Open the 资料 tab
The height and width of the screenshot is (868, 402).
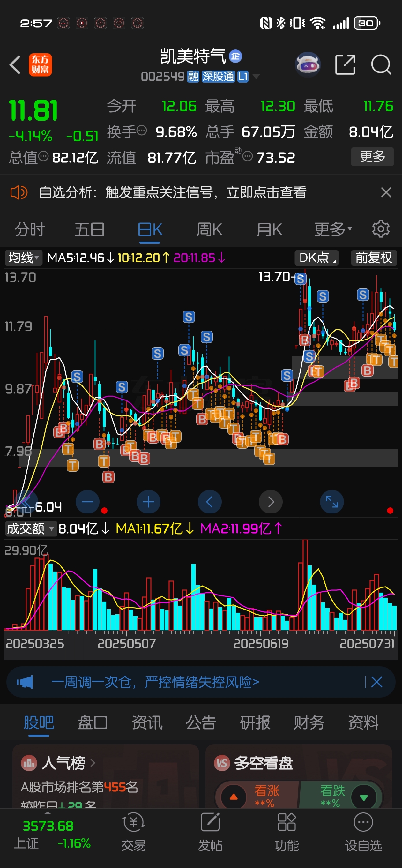(x=363, y=723)
